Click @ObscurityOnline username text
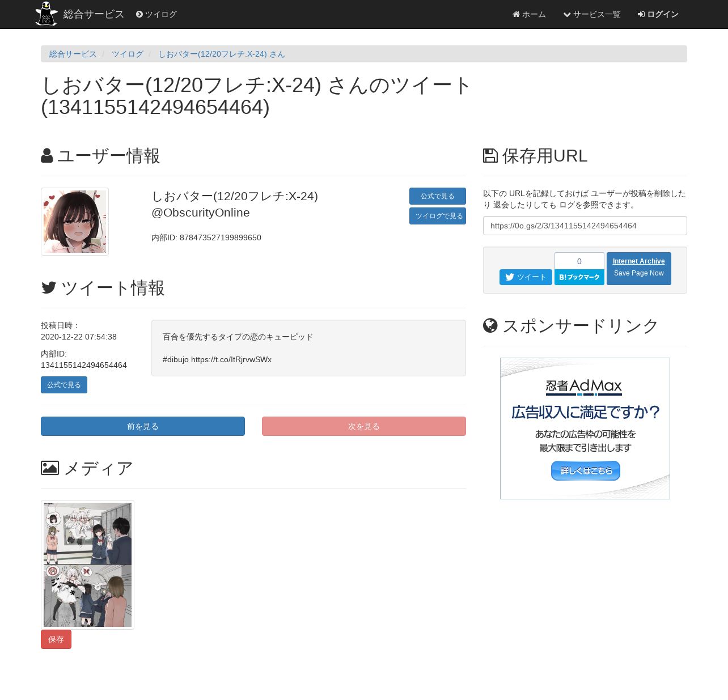 201,213
